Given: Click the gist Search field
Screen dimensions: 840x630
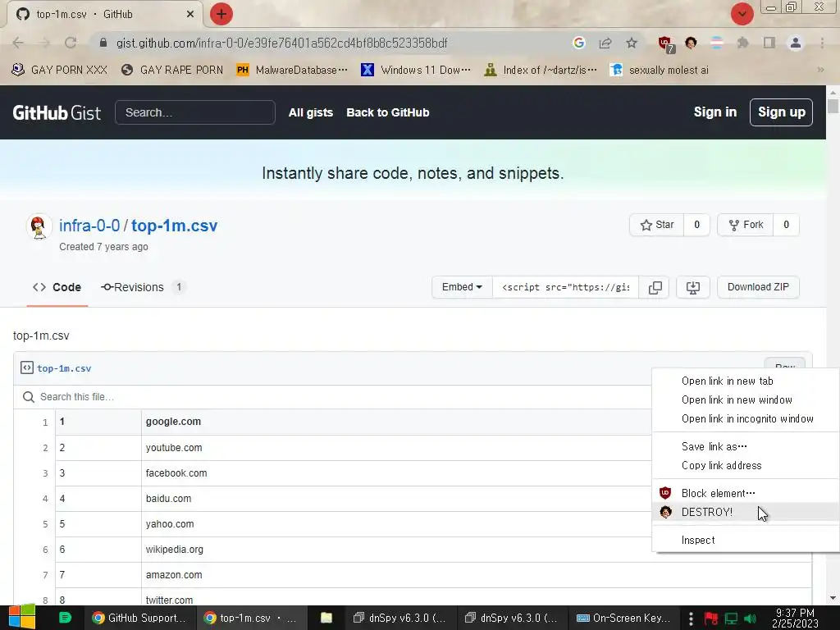Looking at the screenshot, I should (x=195, y=112).
